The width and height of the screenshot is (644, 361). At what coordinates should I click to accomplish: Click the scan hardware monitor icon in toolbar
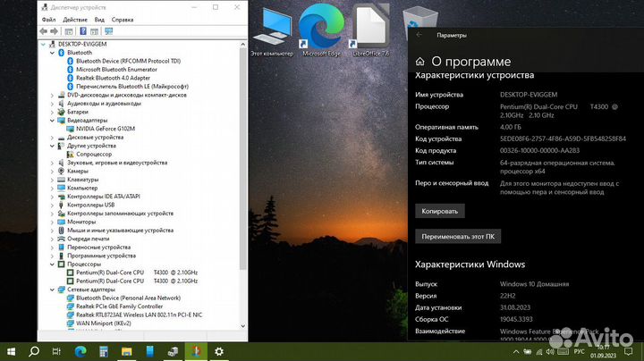109,31
